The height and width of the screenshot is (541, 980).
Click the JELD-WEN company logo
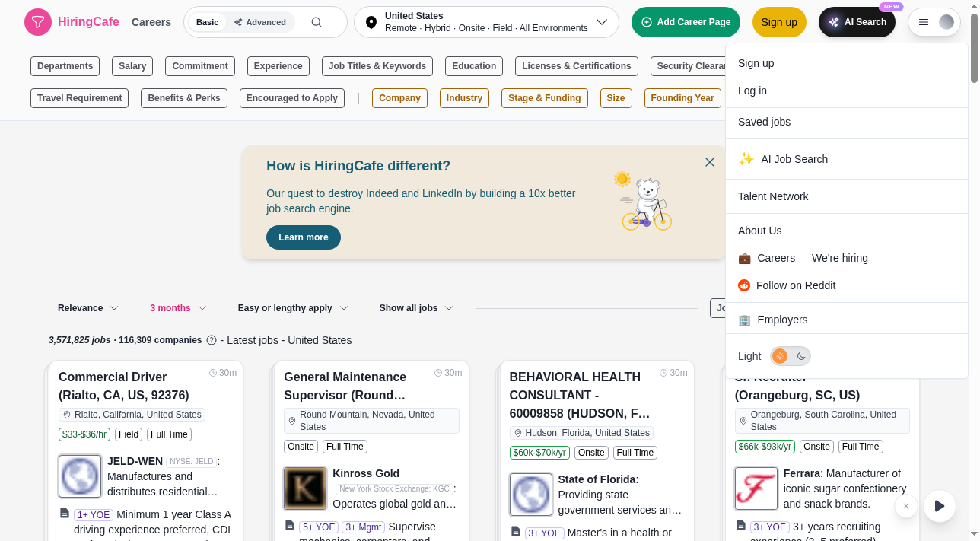(x=80, y=476)
